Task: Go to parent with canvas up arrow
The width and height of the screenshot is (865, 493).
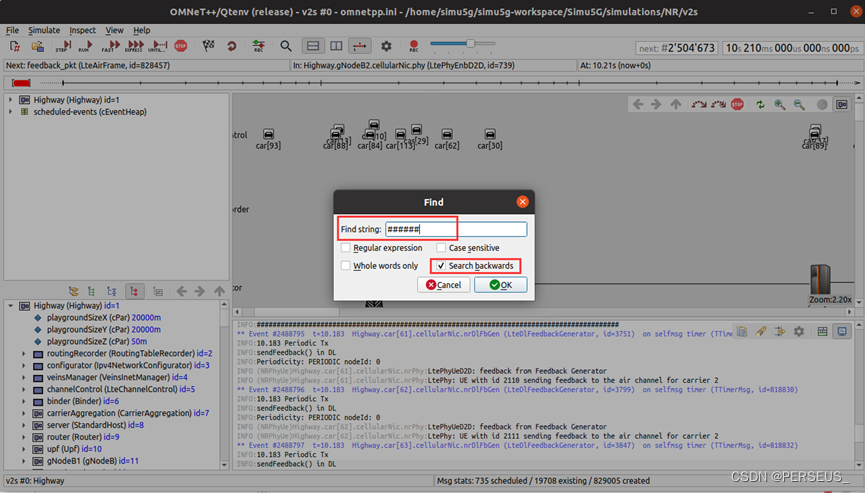Action: (x=676, y=104)
